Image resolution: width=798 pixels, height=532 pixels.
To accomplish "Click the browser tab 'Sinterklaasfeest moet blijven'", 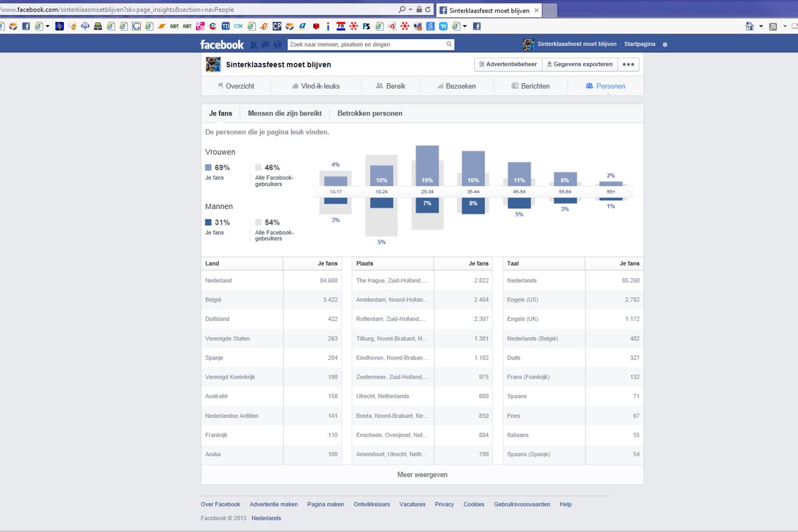I will tap(489, 10).
